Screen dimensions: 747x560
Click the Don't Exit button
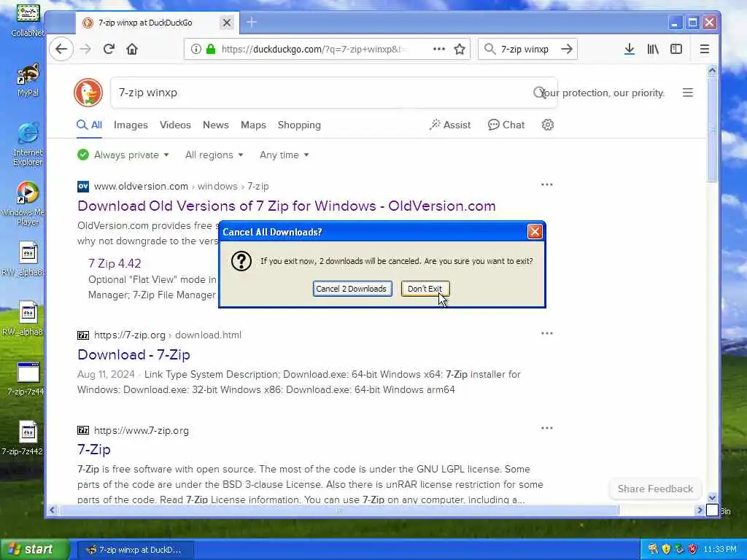(x=425, y=289)
